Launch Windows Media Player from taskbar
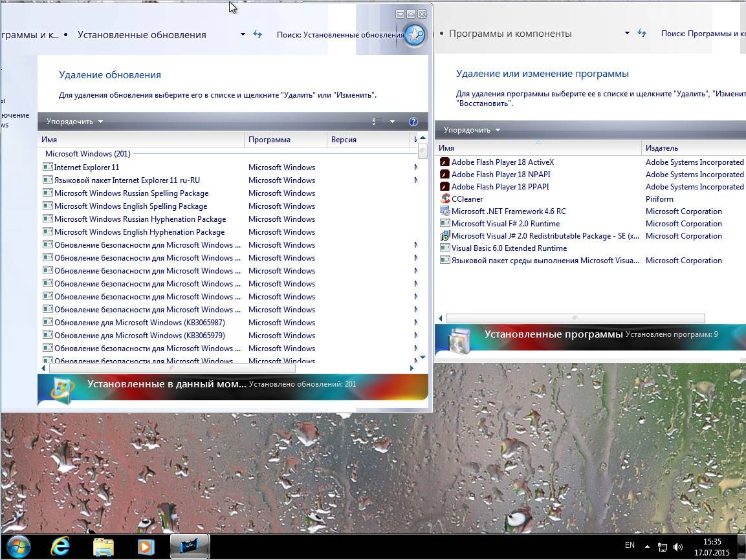The height and width of the screenshot is (560, 746). [146, 547]
